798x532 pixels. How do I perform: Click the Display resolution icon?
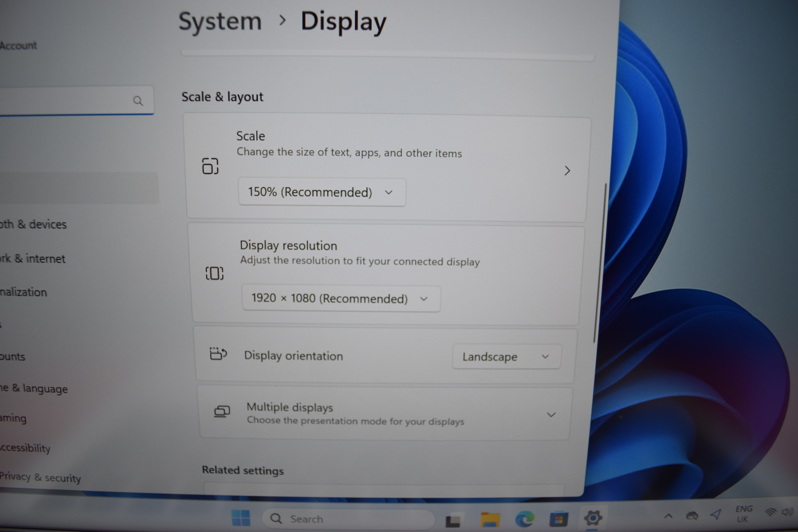click(x=214, y=273)
